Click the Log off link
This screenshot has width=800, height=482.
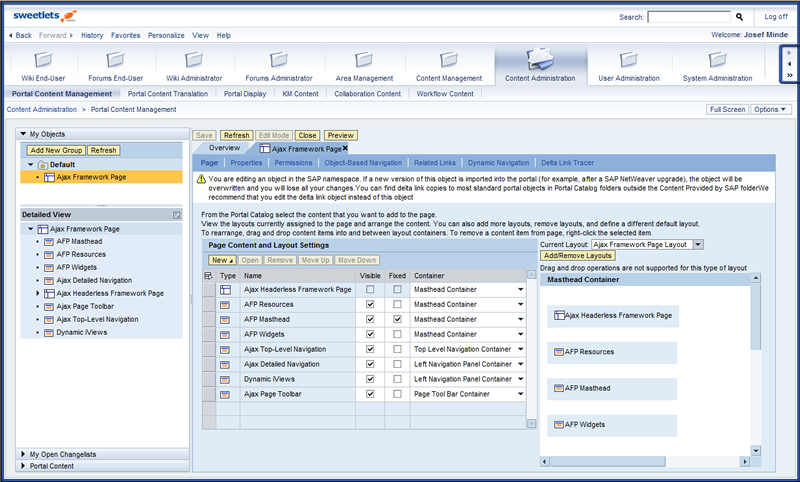click(776, 17)
